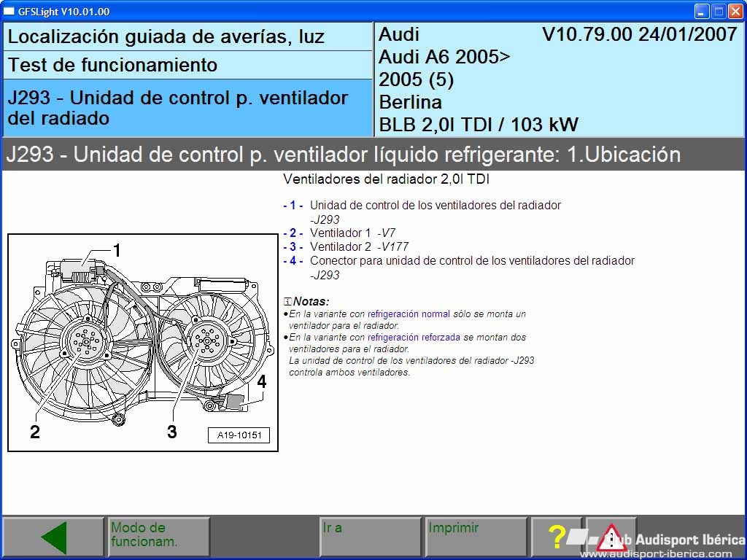Click the GFSLight title bar icon

point(9,12)
